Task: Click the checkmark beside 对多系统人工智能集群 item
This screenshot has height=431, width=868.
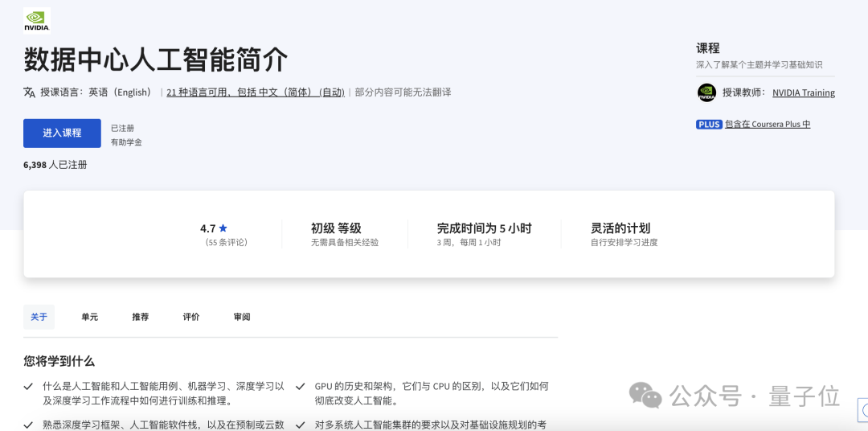Action: 301,425
